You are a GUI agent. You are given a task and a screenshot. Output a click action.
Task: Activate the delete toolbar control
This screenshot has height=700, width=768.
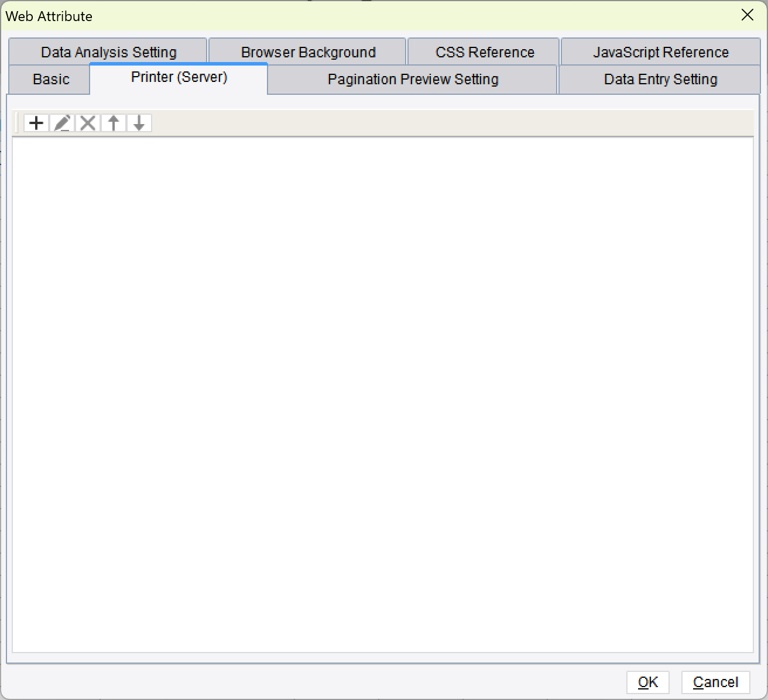[x=87, y=123]
